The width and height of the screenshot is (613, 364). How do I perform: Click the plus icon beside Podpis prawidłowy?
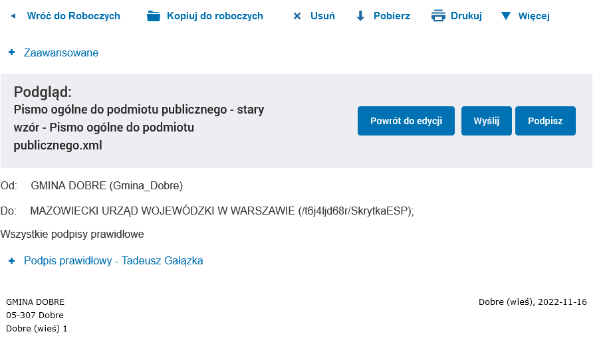point(11,261)
